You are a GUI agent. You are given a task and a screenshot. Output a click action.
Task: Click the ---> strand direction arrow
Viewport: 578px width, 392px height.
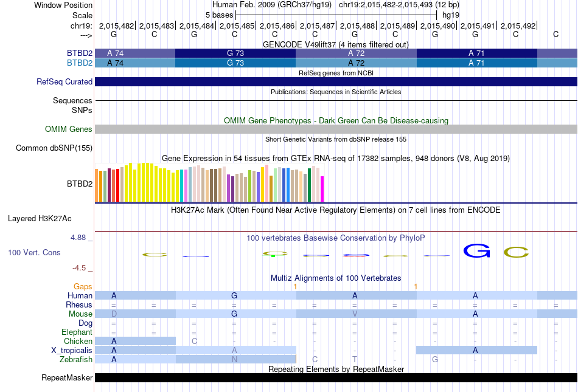tap(86, 35)
